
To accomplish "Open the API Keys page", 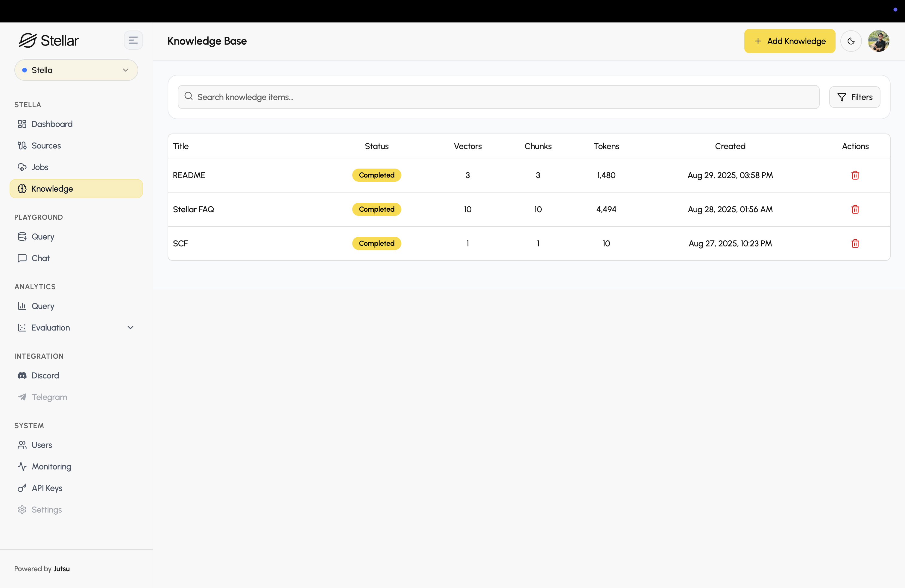I will 47,488.
